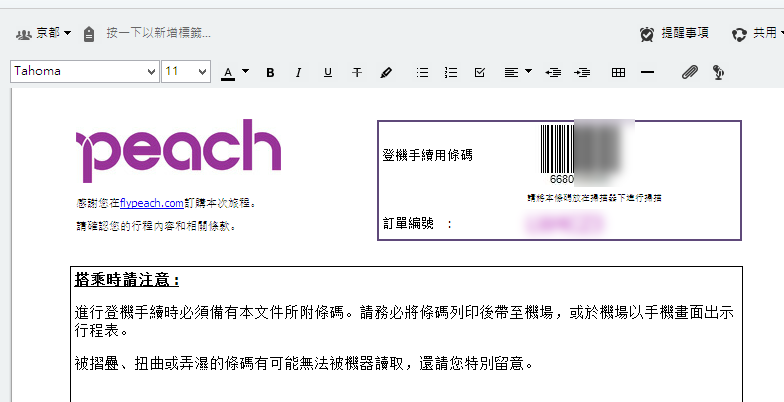
Task: Click paragraph starting with 進行登機手續時
Action: [404, 322]
